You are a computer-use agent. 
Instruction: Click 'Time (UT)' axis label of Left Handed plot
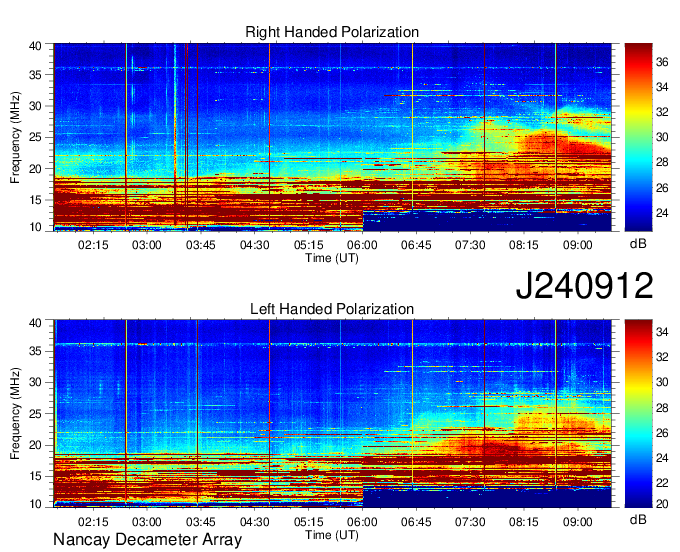pyautogui.click(x=332, y=535)
